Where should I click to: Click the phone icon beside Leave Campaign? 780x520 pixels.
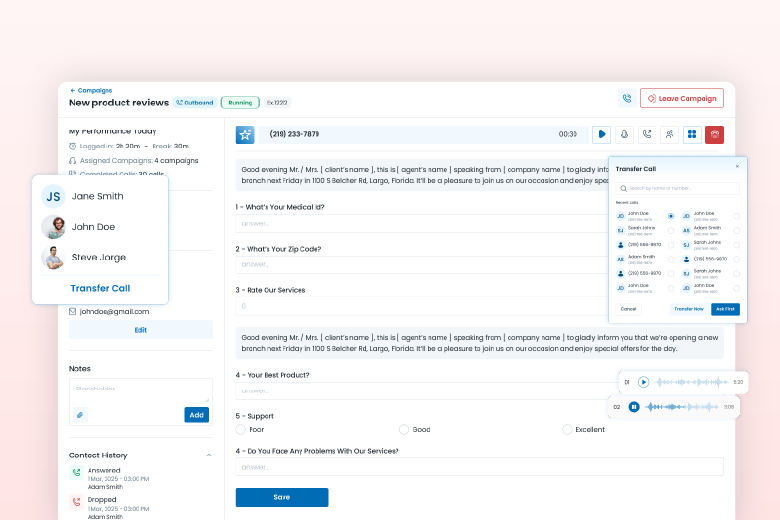pyautogui.click(x=626, y=98)
